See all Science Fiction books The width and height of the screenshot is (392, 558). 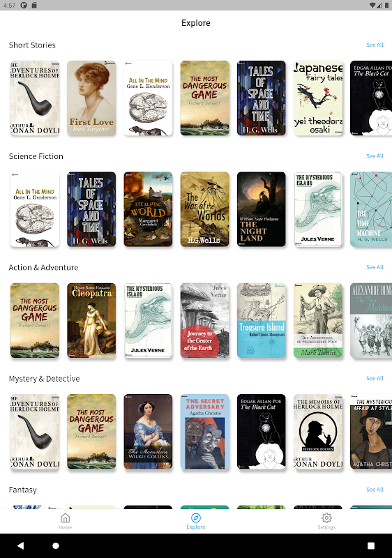coord(375,156)
